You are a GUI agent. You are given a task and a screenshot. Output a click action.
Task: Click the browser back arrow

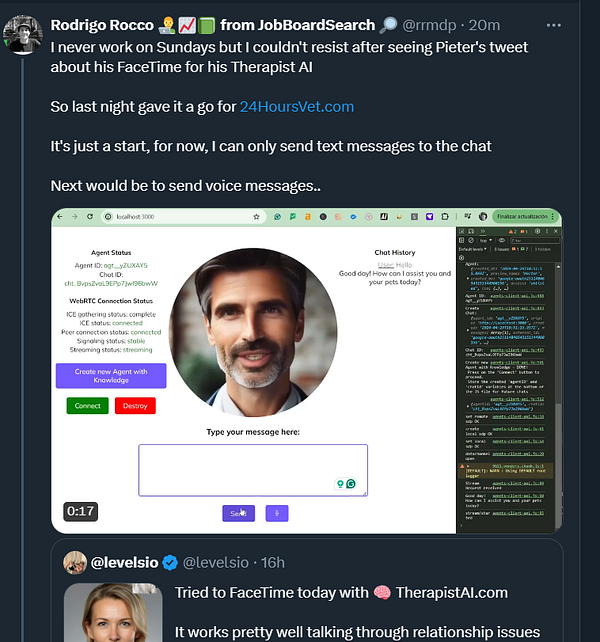click(x=60, y=217)
